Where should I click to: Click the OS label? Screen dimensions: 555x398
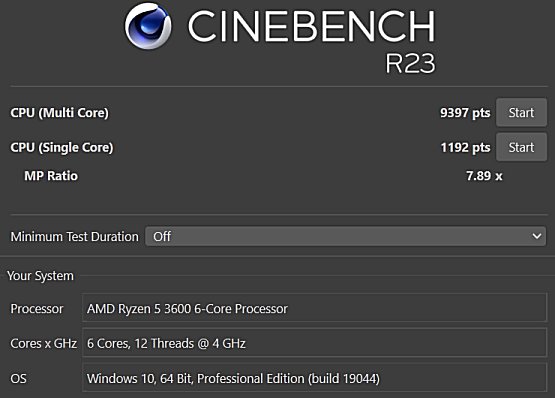coord(18,379)
